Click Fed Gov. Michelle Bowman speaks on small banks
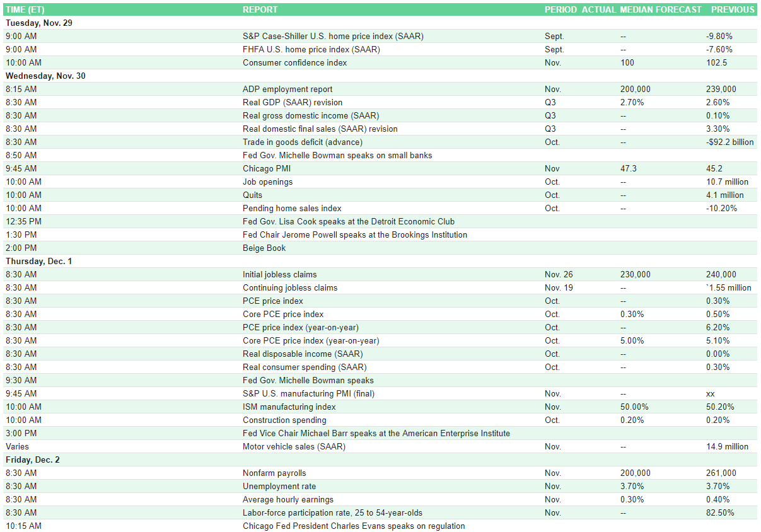 point(337,155)
